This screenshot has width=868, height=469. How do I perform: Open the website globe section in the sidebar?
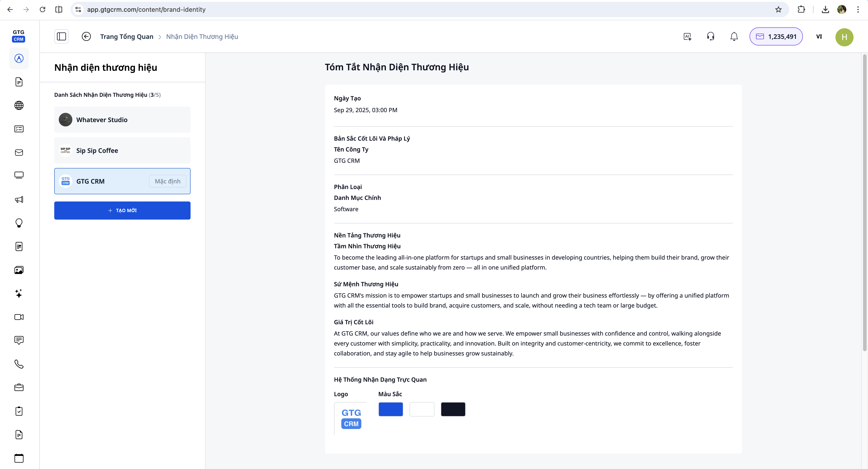tap(19, 105)
